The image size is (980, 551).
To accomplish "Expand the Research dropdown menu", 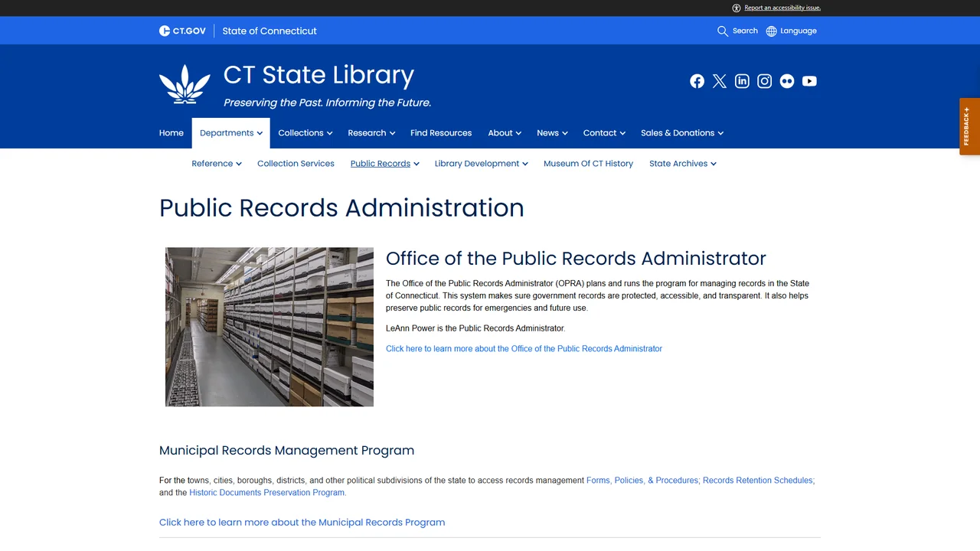I will point(371,133).
